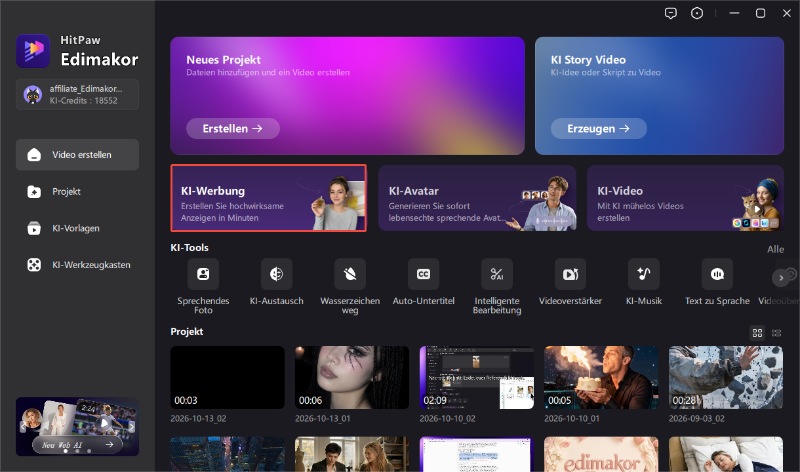Viewport: 800px width, 472px height.
Task: Open the city skyline project thumbnail
Action: pyautogui.click(x=228, y=454)
